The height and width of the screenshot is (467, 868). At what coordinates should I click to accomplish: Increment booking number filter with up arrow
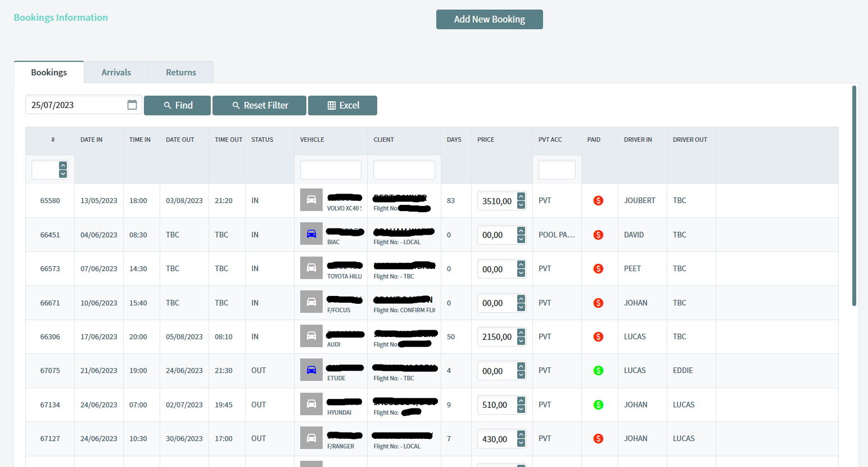point(63,165)
